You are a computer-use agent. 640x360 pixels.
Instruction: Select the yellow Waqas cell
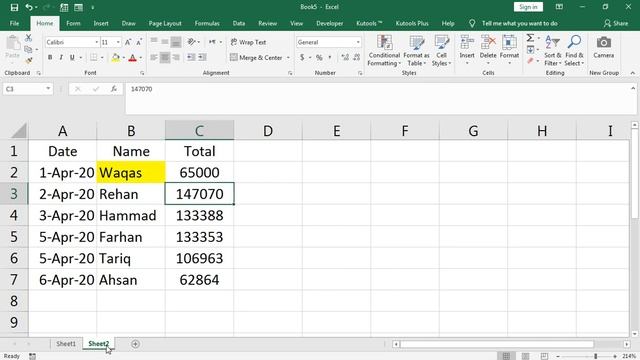pos(131,172)
